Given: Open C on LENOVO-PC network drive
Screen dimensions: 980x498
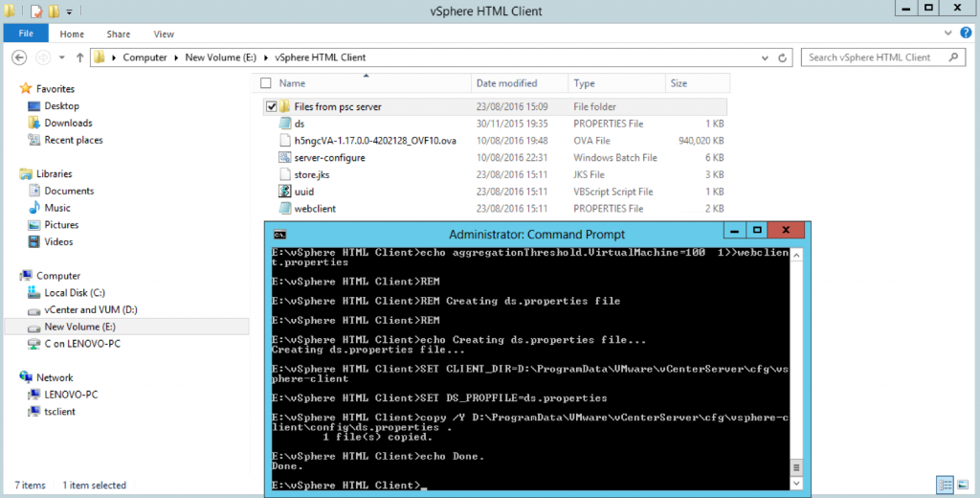Looking at the screenshot, I should tap(82, 344).
